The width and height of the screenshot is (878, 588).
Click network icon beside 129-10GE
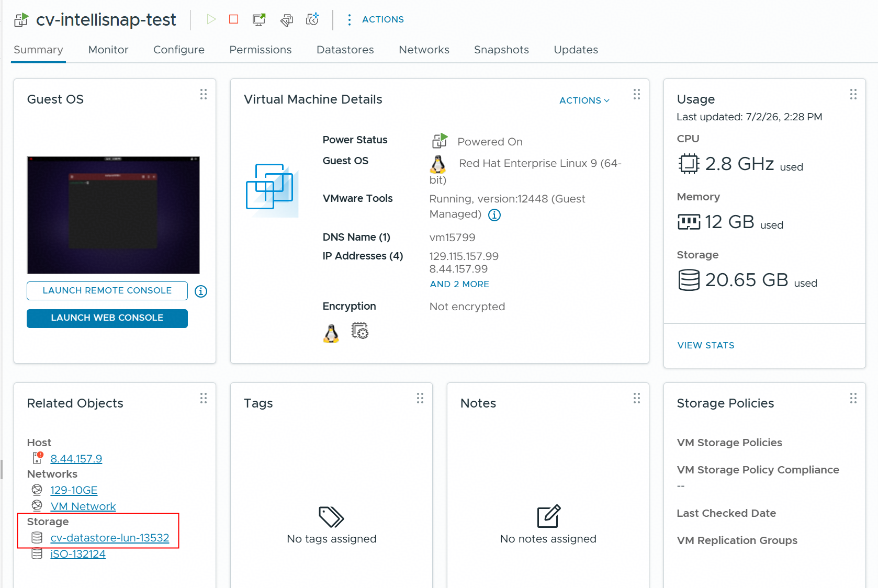(37, 490)
